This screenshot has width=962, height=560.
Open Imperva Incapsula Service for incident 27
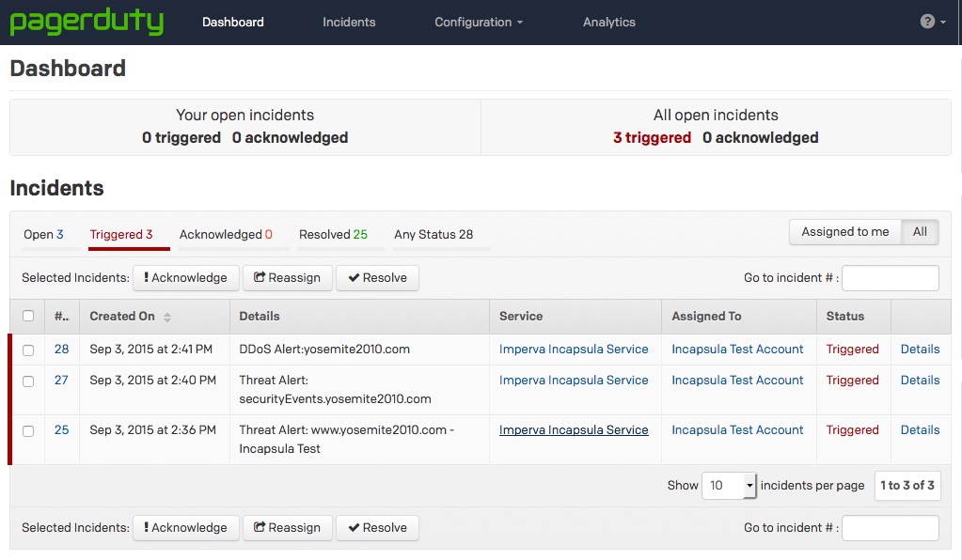(574, 381)
